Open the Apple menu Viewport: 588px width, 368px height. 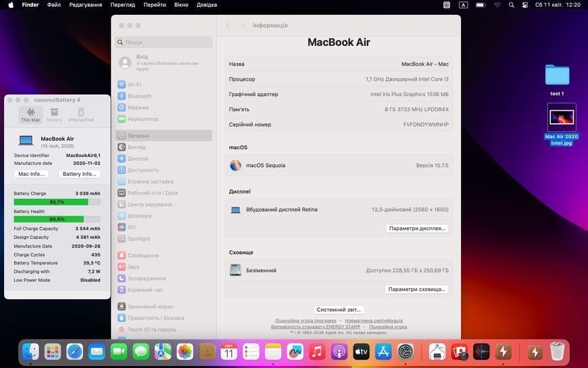click(11, 5)
